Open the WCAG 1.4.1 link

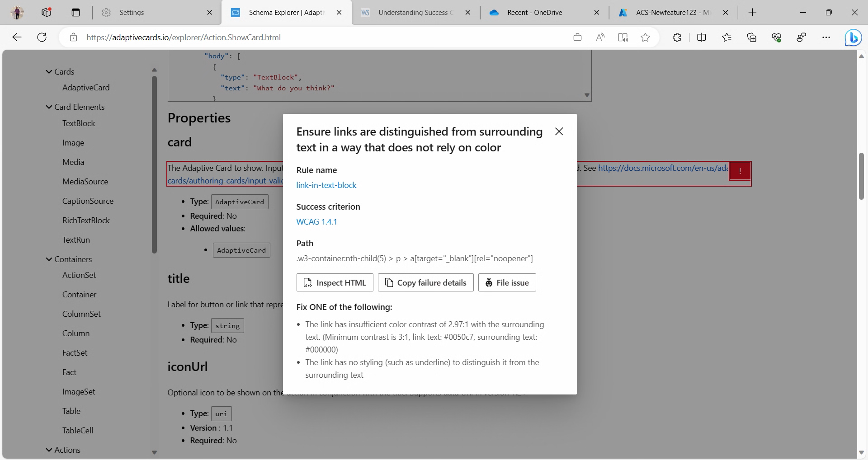click(x=316, y=221)
